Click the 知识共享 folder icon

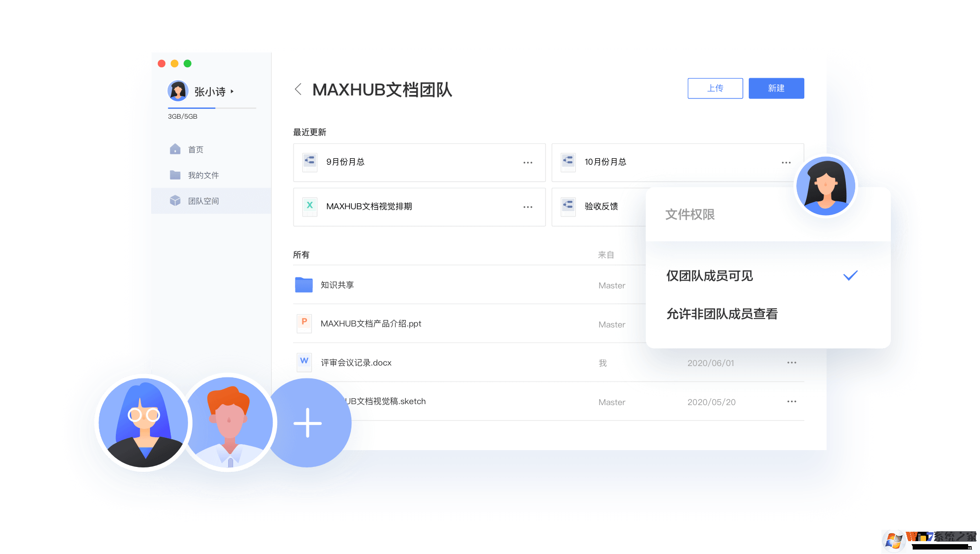(303, 284)
